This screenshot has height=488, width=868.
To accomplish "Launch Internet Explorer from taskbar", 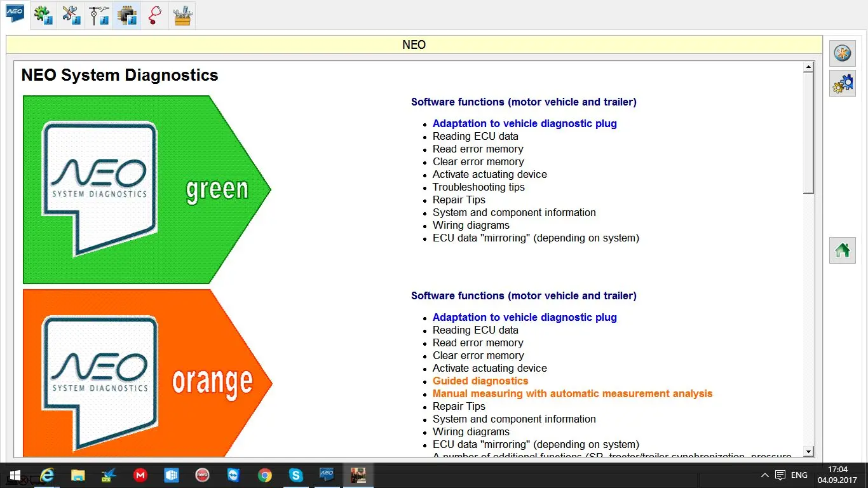I will 46,475.
